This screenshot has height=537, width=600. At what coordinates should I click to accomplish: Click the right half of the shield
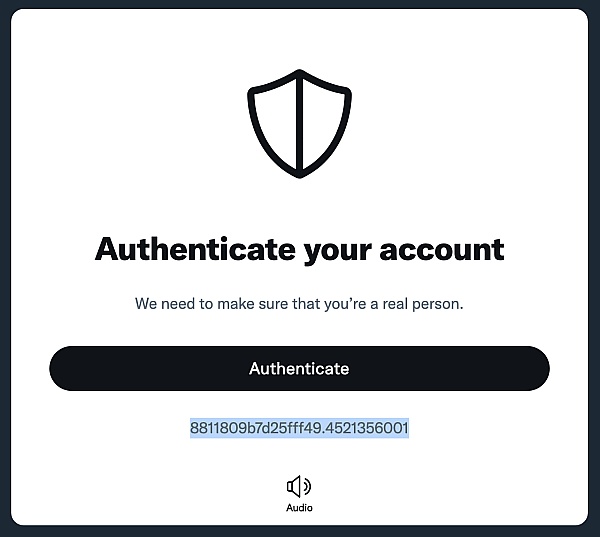click(x=325, y=122)
